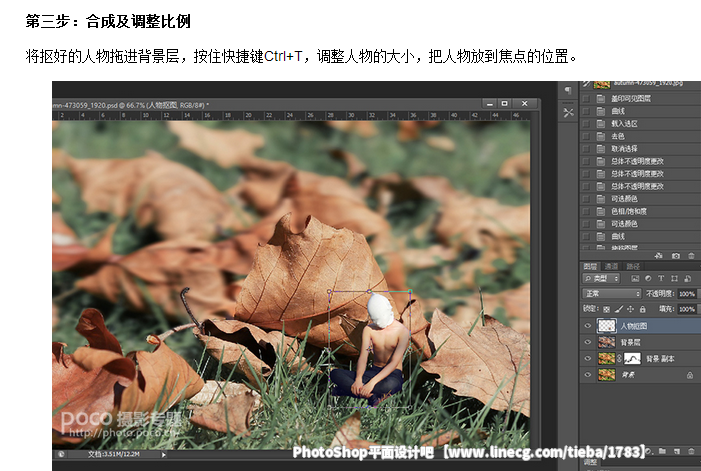
Task: Select the 背景 layer thumbnail
Action: 607,375
